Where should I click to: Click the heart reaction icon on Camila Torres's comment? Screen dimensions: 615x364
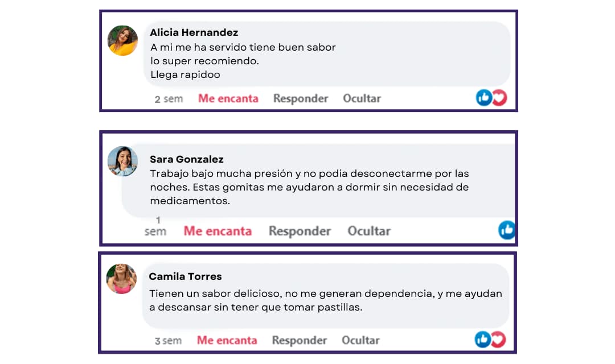(x=498, y=340)
